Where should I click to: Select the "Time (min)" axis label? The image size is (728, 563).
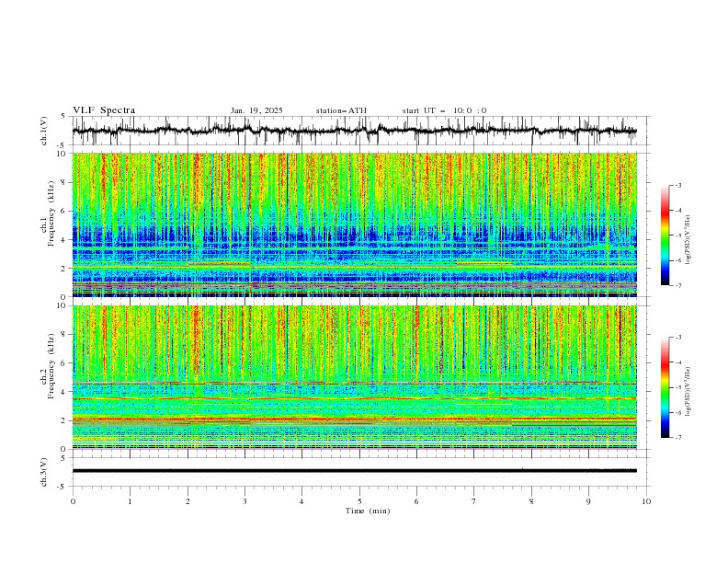[x=368, y=511]
